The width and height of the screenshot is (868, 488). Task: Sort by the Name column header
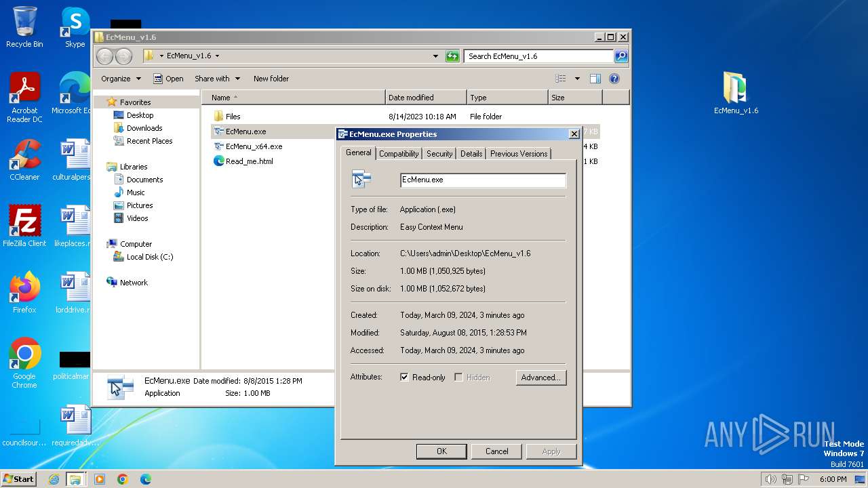point(293,98)
